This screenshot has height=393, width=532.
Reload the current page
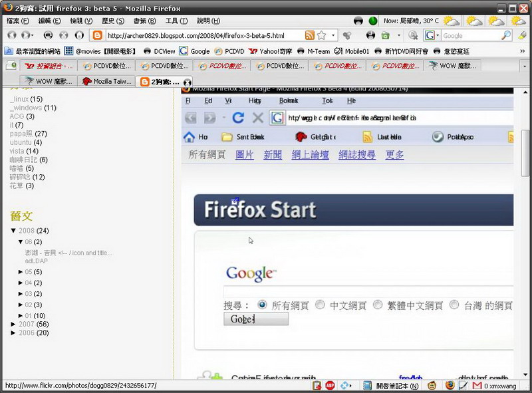click(x=48, y=35)
